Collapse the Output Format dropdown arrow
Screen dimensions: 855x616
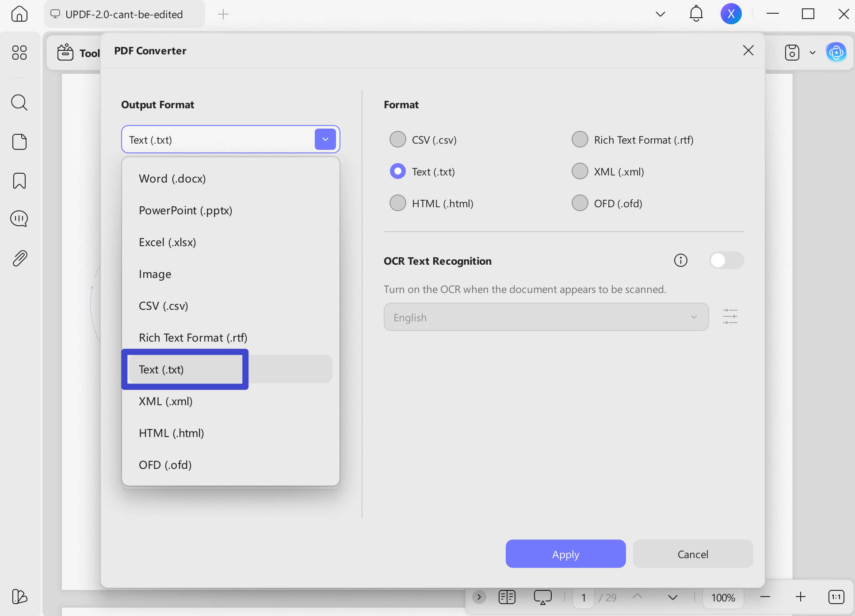[x=325, y=139]
